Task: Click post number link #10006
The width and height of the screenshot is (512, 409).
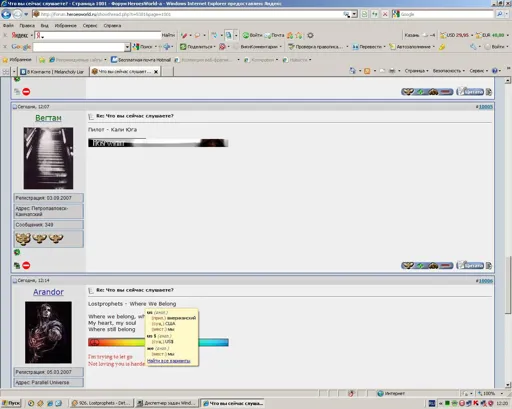Action: (x=485, y=281)
